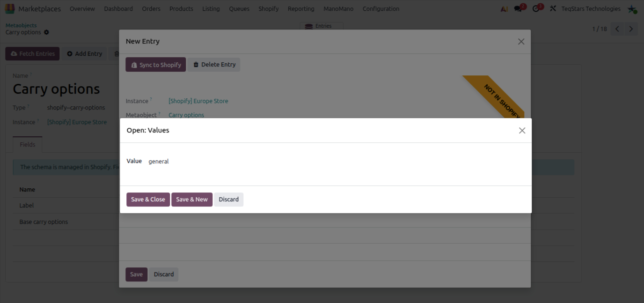The width and height of the screenshot is (644, 303).
Task: Click Fetch Entries button
Action: point(32,54)
